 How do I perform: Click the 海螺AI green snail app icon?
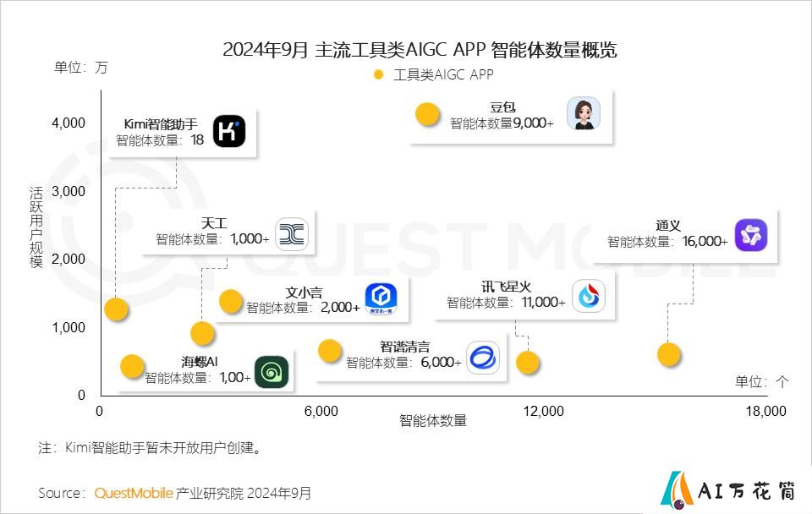(x=272, y=372)
